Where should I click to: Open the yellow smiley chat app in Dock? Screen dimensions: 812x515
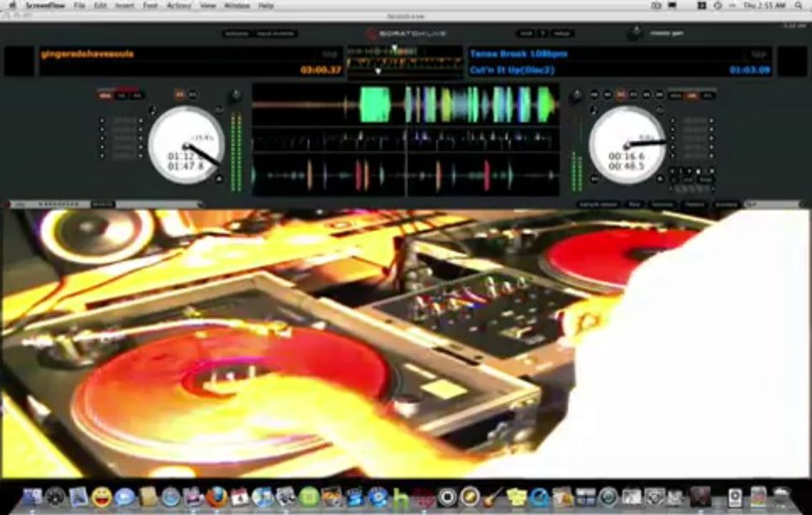click(102, 497)
